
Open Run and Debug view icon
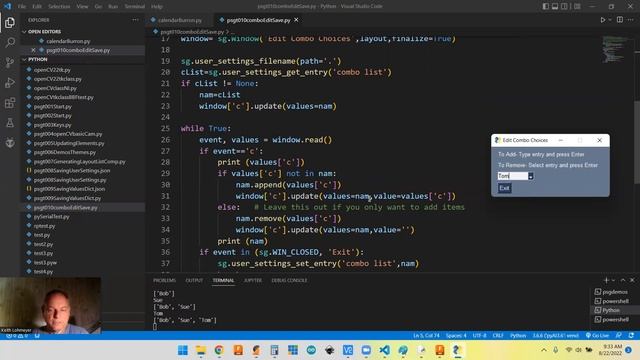[x=10, y=82]
